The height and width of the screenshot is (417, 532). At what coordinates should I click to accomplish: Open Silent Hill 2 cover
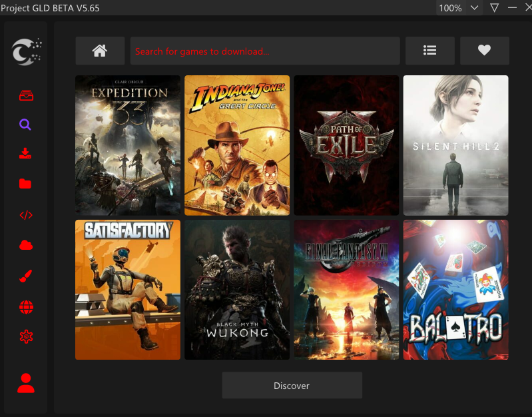point(455,145)
